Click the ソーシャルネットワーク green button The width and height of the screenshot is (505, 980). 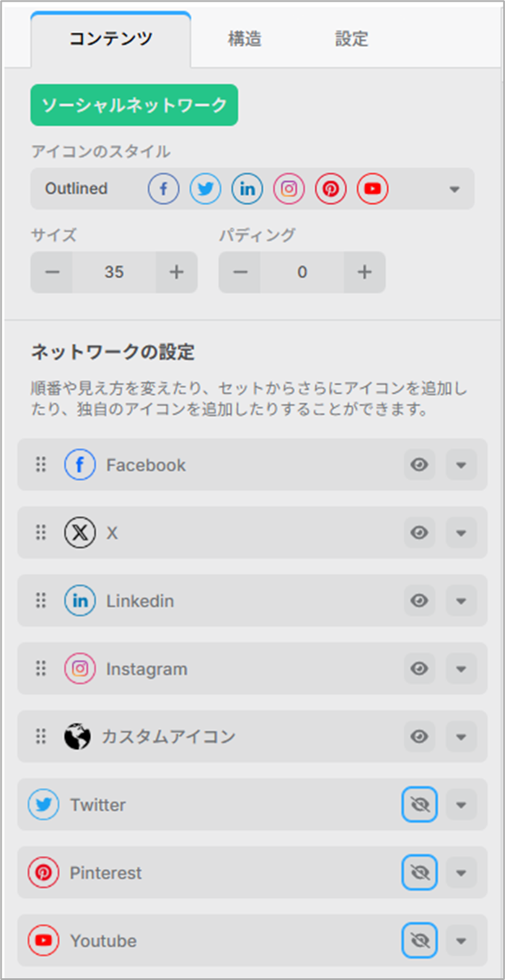134,105
